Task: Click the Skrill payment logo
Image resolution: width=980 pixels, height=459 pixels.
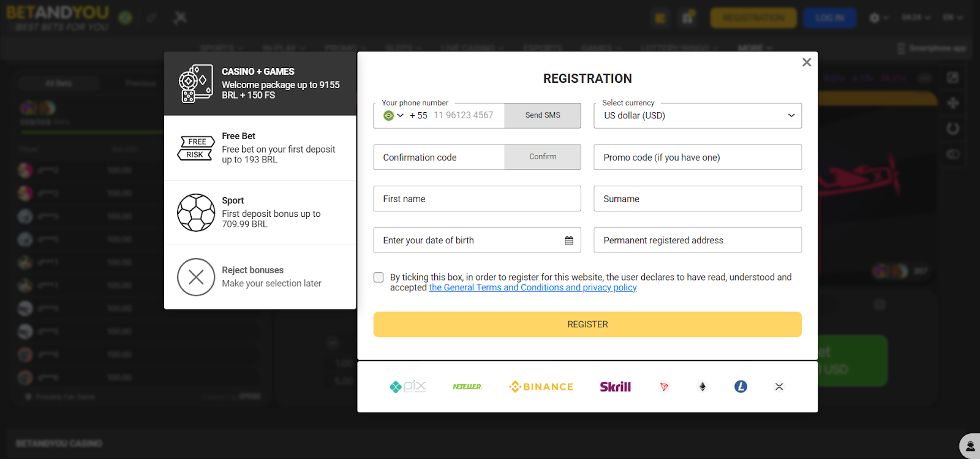Action: [616, 387]
